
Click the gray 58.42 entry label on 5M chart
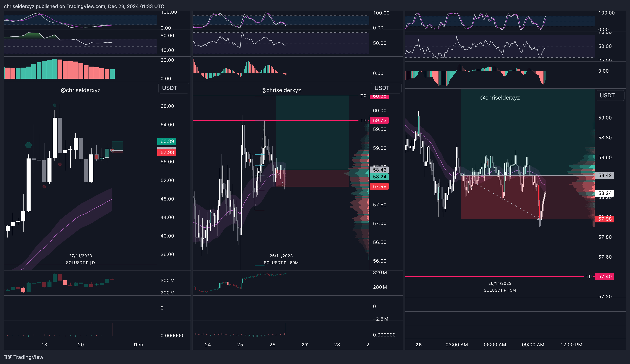[x=604, y=175]
